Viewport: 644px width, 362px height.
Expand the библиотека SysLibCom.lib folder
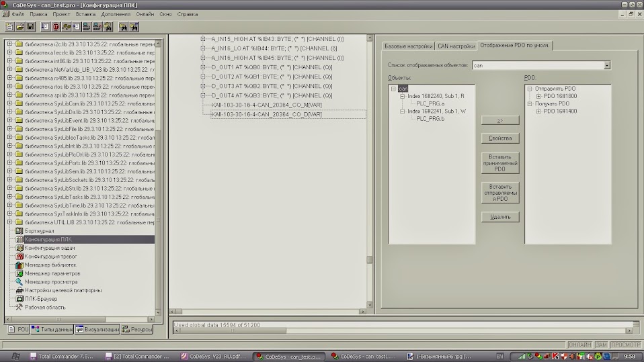pyautogui.click(x=10, y=103)
